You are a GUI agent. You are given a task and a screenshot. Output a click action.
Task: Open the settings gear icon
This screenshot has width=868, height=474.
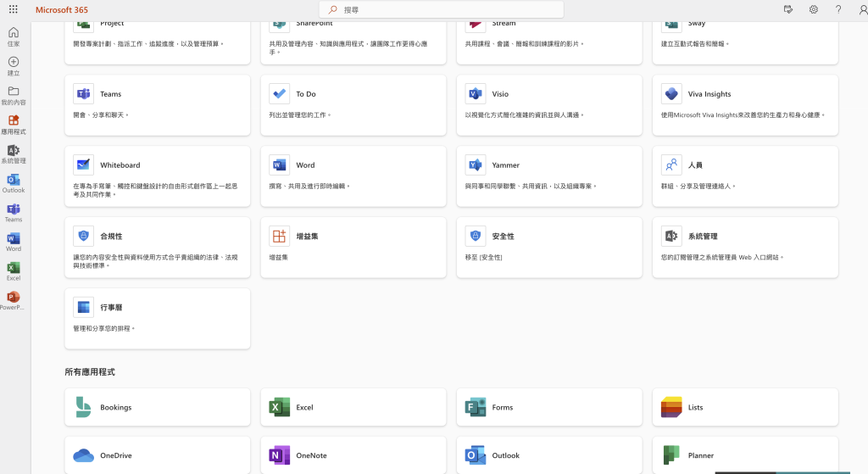pos(813,9)
